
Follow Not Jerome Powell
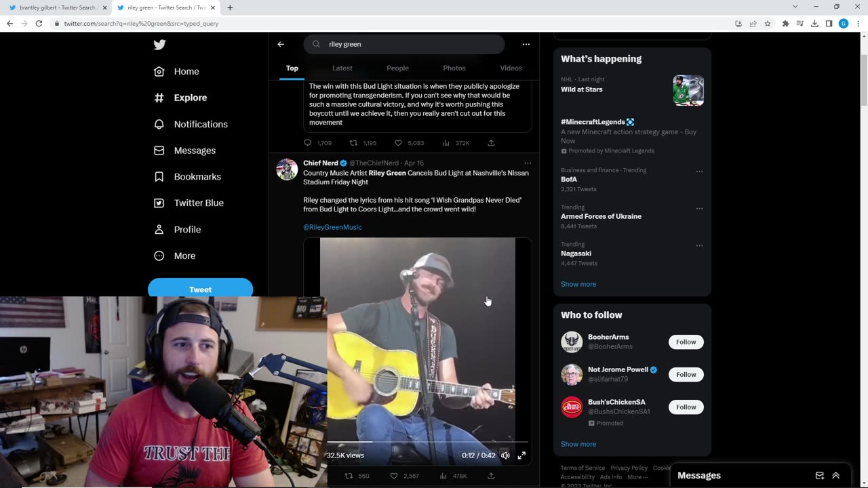(686, 374)
